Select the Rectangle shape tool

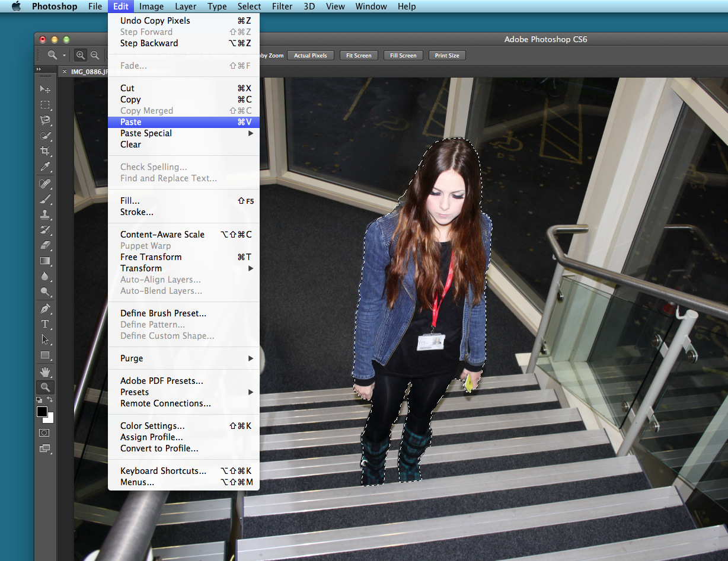point(45,355)
